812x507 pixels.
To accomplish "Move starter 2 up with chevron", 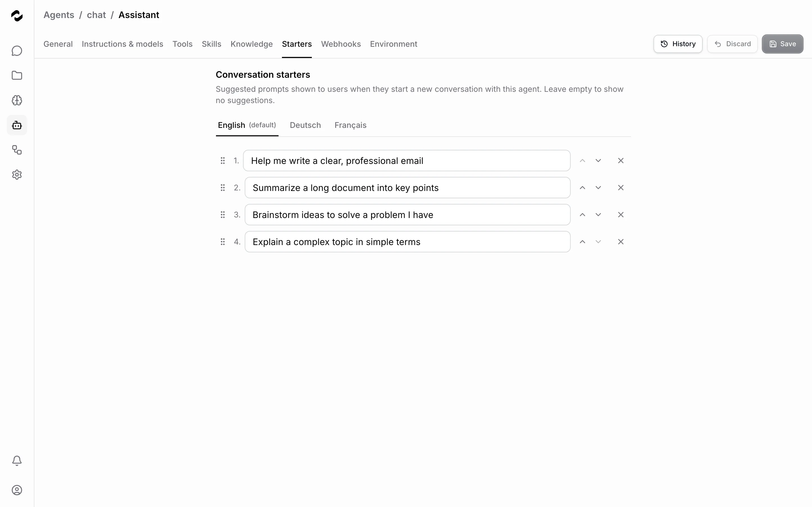I will 582,188.
